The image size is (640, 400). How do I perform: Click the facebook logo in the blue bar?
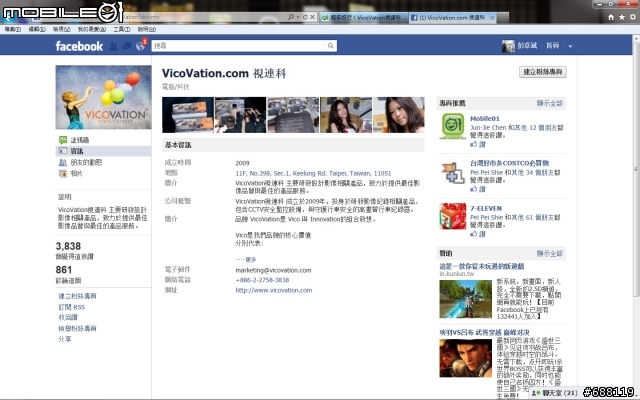79,46
